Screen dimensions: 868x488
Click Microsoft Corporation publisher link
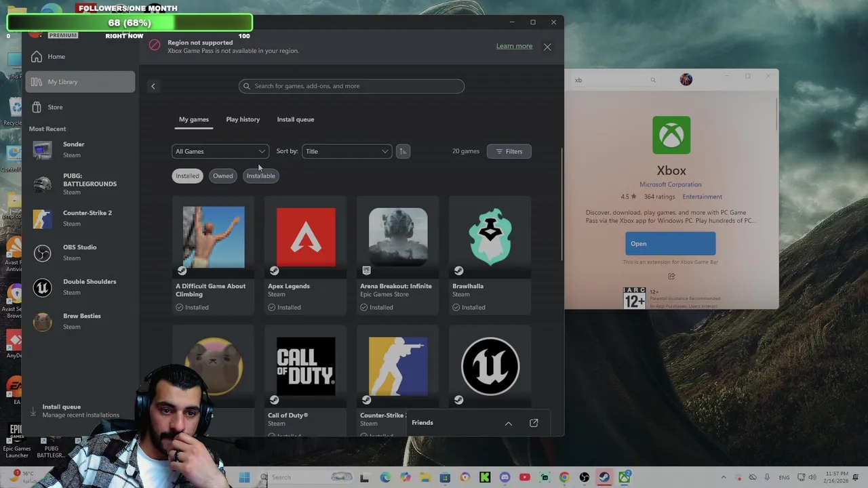click(x=670, y=184)
